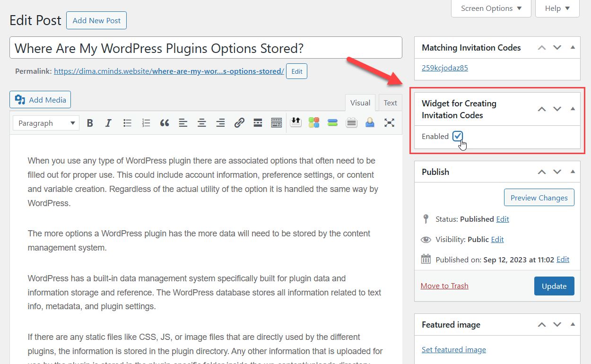The image size is (591, 364).
Task: Move Featured image panel up
Action: point(542,325)
